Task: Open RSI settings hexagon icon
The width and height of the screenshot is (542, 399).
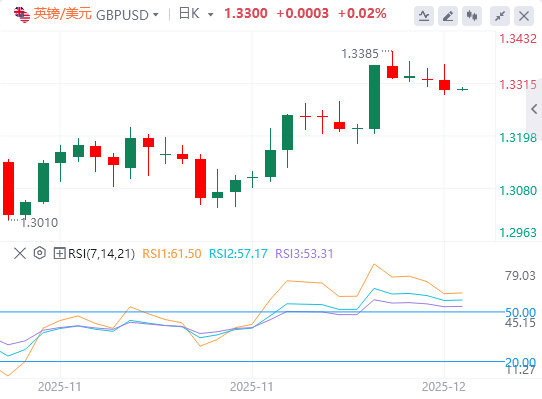Action: click(40, 253)
